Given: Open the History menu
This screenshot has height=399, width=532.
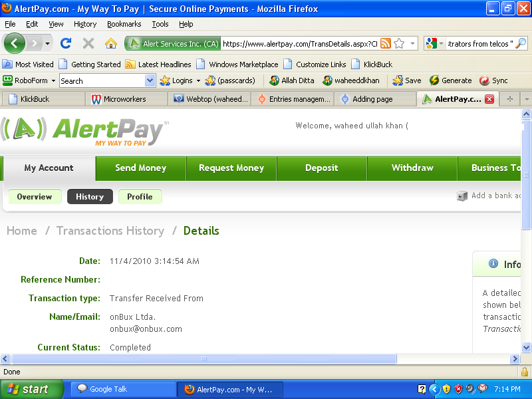Looking at the screenshot, I should click(x=85, y=24).
